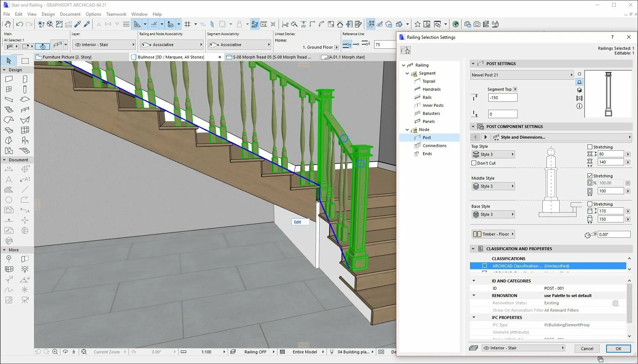Image resolution: width=638 pixels, height=364 pixels.
Task: Confirm with the OK button
Action: tap(618, 349)
